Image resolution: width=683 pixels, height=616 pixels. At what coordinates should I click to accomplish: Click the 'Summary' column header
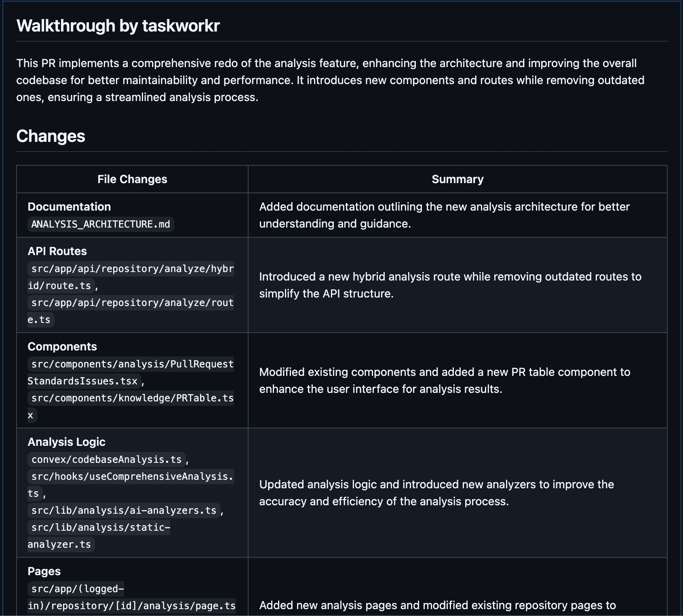tap(457, 179)
